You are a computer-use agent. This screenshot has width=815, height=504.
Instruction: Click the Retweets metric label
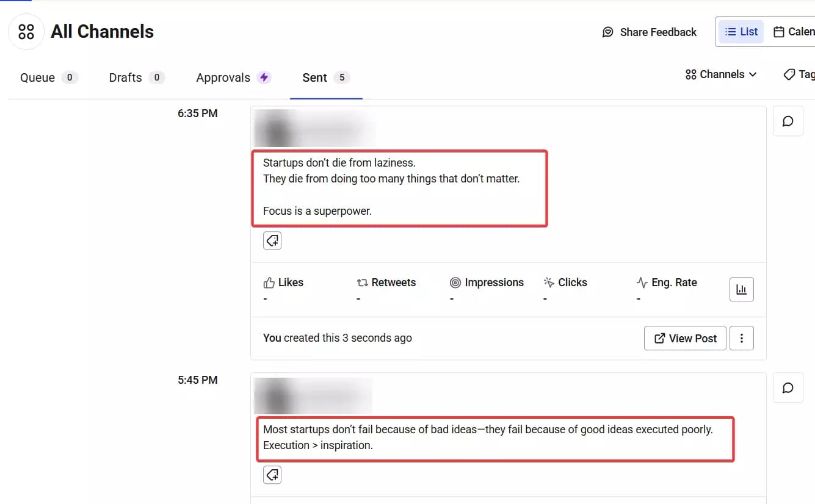(x=386, y=283)
